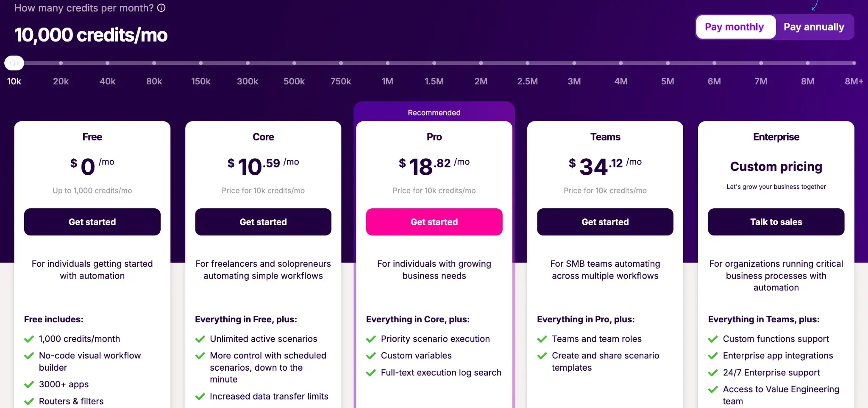Click the checkmark next to 3000+ apps

pyautogui.click(x=29, y=385)
